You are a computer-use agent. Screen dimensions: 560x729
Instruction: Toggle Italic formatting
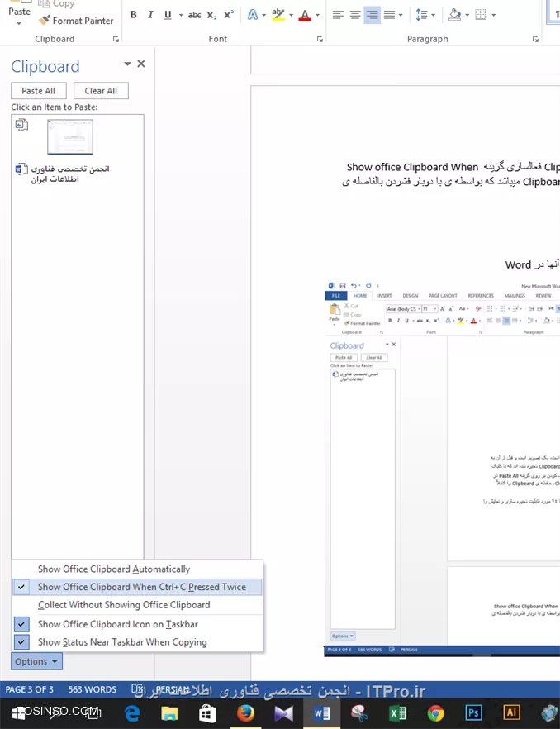150,15
